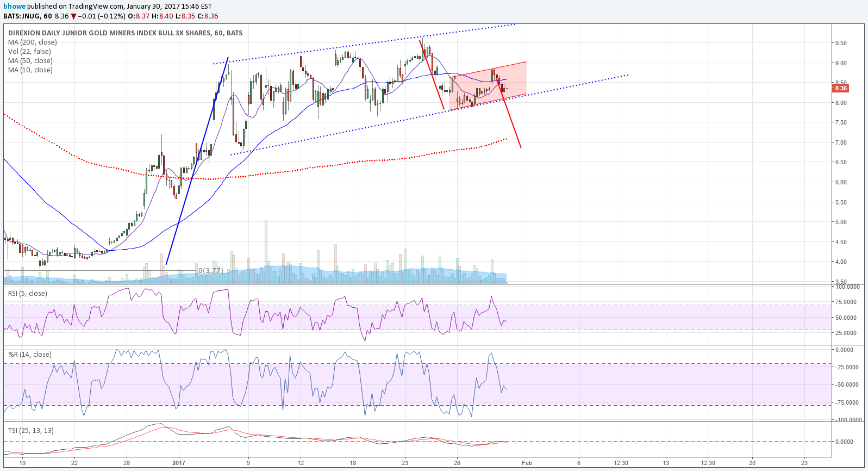The height and width of the screenshot is (471, 868).
Task: Click the red 8.36 last-price tag
Action: (x=840, y=88)
